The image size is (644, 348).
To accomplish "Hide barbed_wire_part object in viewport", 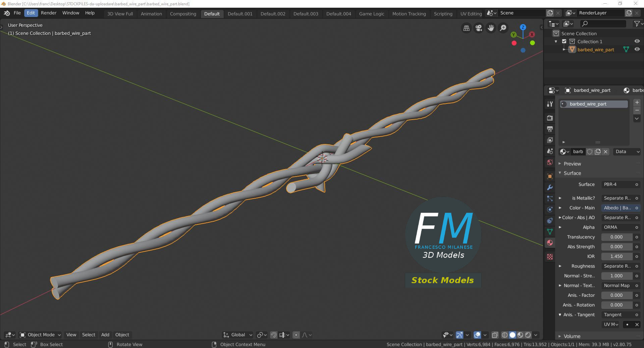I will [x=637, y=49].
